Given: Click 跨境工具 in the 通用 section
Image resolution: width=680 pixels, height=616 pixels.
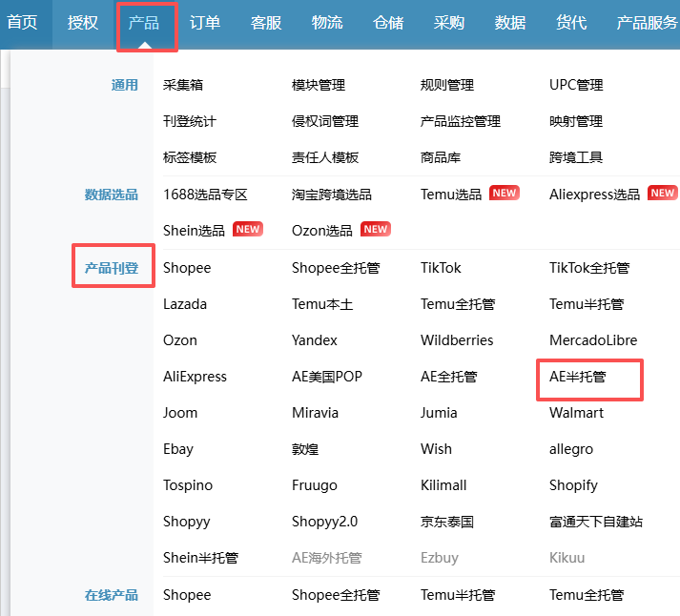Looking at the screenshot, I should (x=576, y=157).
